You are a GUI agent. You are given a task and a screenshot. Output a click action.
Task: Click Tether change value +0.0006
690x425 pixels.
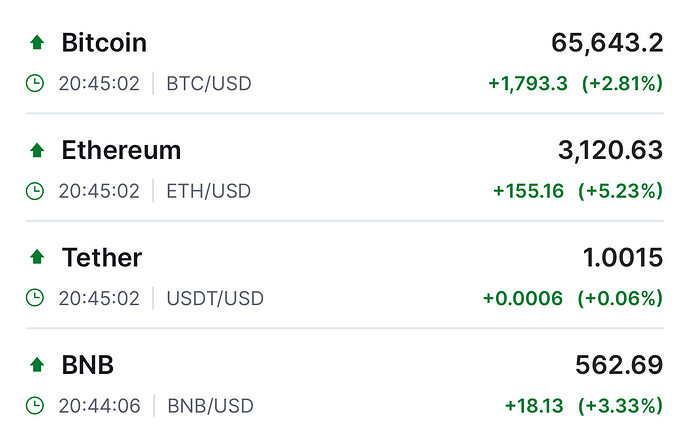click(523, 298)
